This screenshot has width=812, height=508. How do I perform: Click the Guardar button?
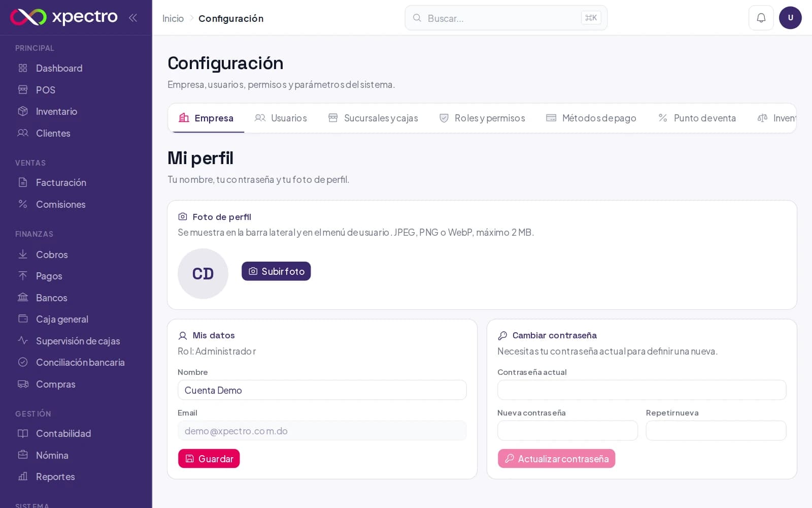click(209, 459)
